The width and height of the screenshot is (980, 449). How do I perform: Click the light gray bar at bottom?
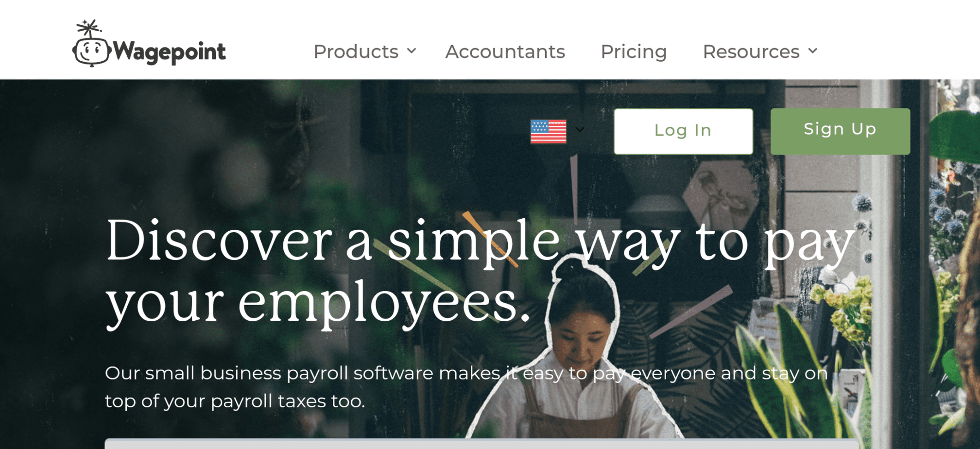click(481, 444)
